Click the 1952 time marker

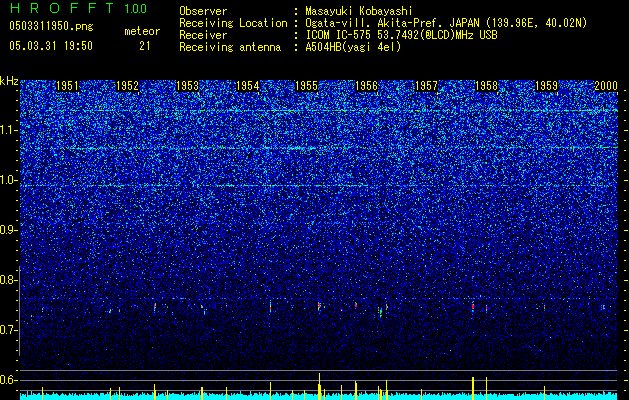pos(127,86)
